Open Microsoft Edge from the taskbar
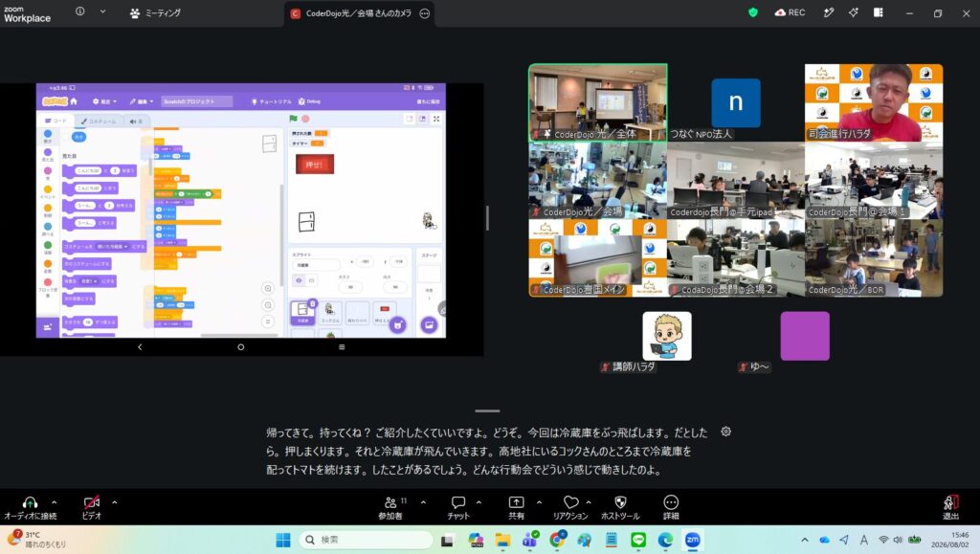This screenshot has width=980, height=554. click(x=665, y=540)
